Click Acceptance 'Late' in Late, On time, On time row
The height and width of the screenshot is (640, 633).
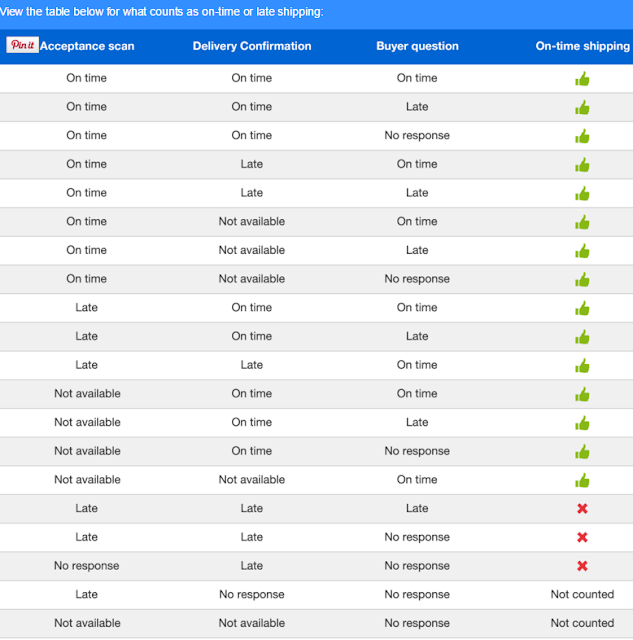point(87,307)
